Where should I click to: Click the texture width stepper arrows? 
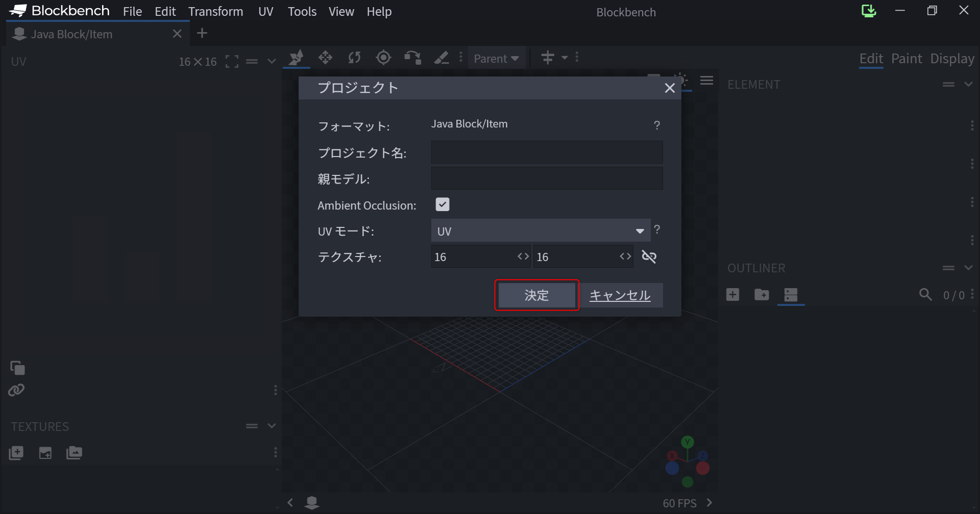click(523, 256)
